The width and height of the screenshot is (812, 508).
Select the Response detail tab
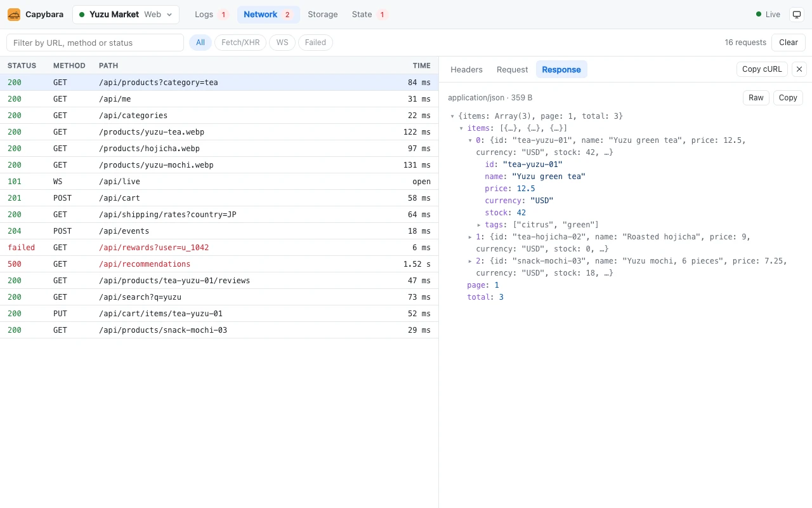point(561,69)
